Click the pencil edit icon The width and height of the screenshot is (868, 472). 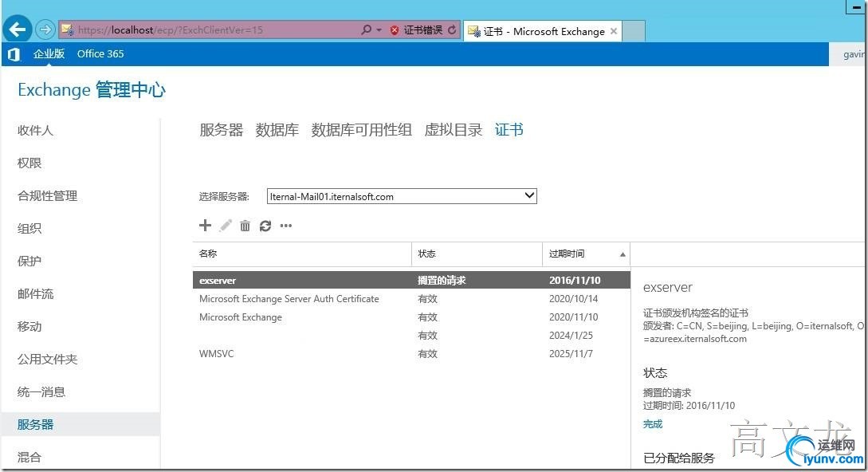click(226, 226)
